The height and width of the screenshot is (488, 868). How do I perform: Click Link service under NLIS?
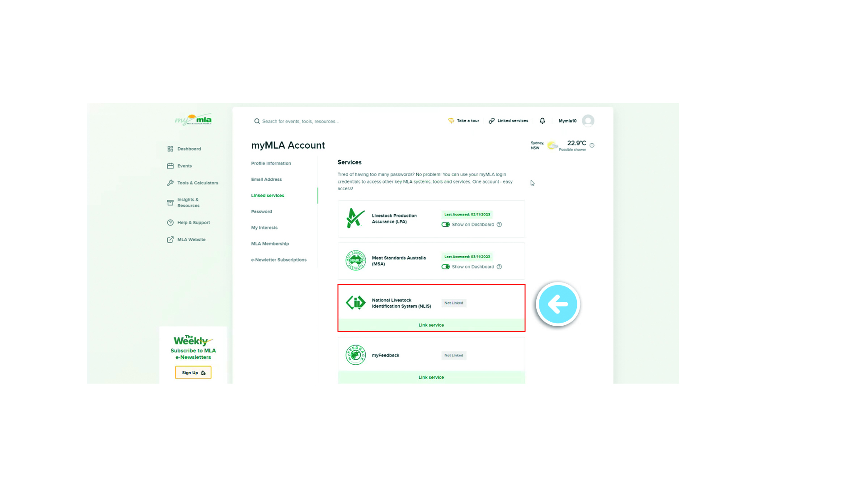pyautogui.click(x=431, y=325)
